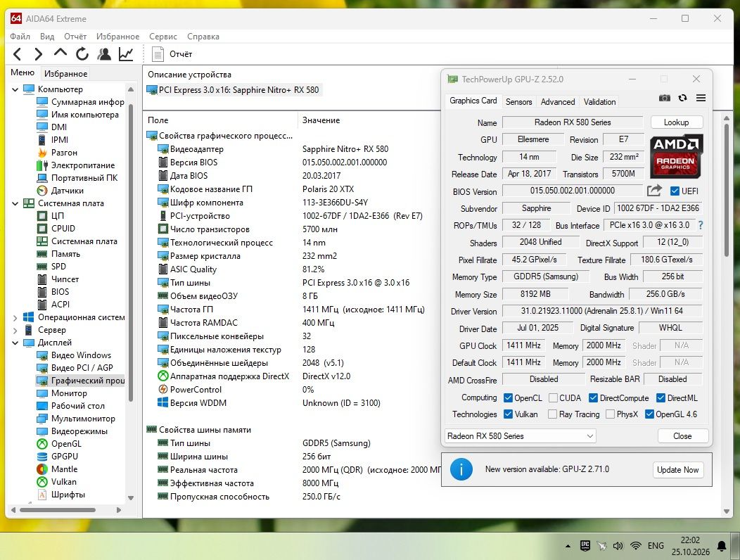Image resolution: width=740 pixels, height=560 pixels.
Task: Open the Избранное menu in menu bar
Action: click(x=117, y=37)
